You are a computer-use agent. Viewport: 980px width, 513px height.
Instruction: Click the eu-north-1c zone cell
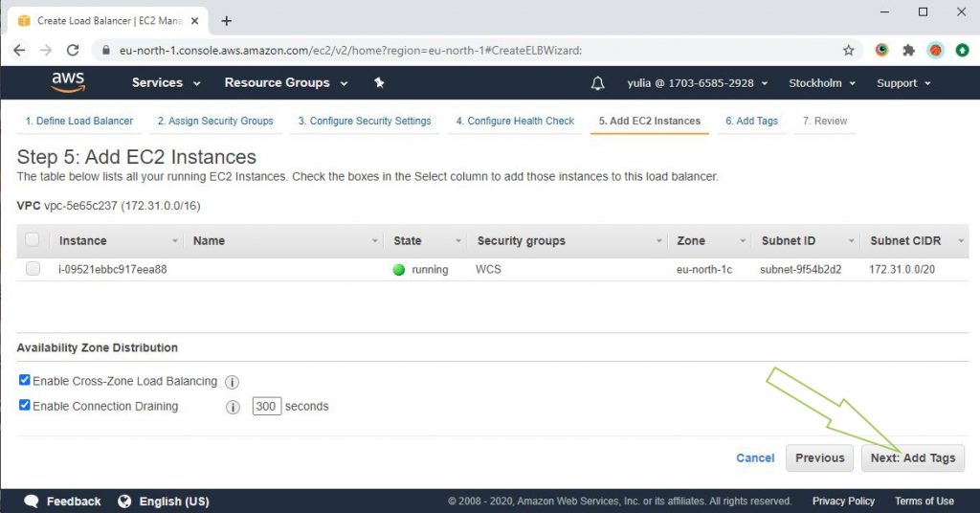(703, 269)
